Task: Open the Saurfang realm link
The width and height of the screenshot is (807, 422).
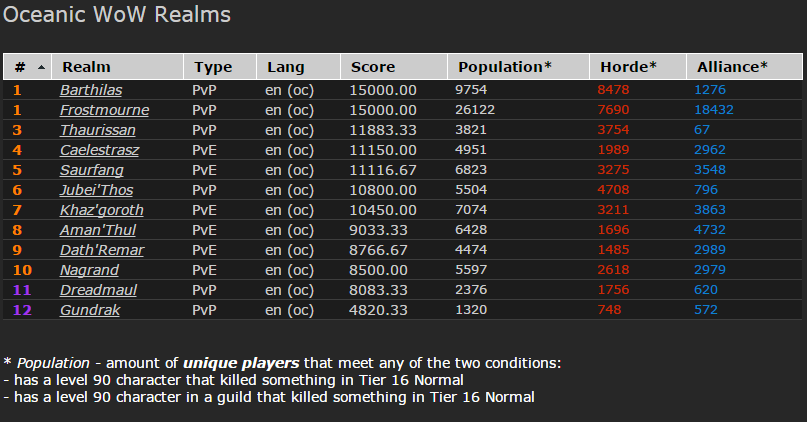Action: click(x=92, y=170)
